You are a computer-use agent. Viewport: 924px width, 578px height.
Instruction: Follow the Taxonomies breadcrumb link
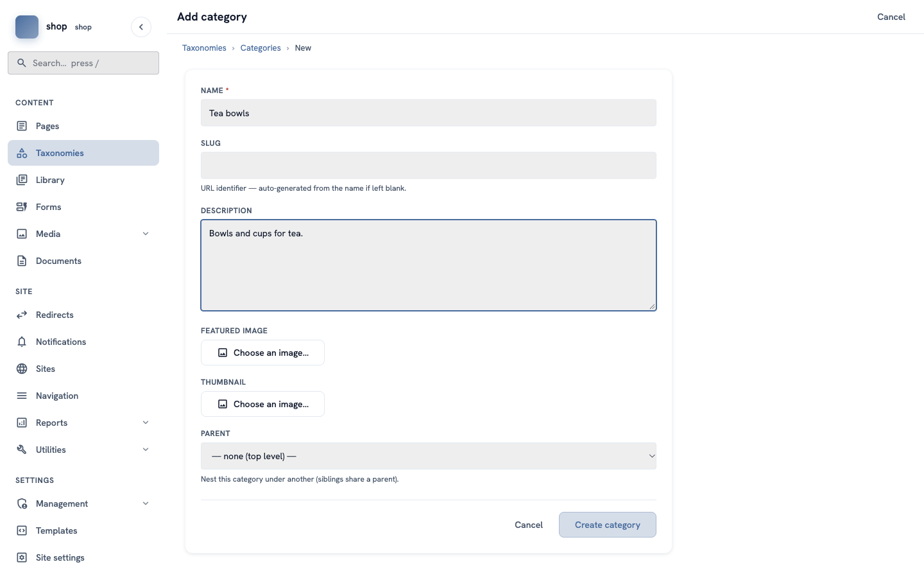204,48
